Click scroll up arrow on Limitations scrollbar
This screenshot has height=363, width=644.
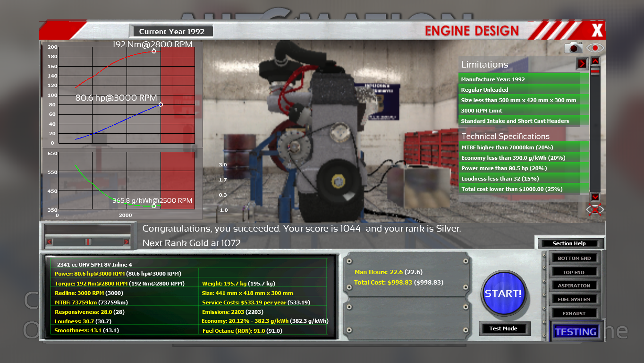tap(595, 61)
